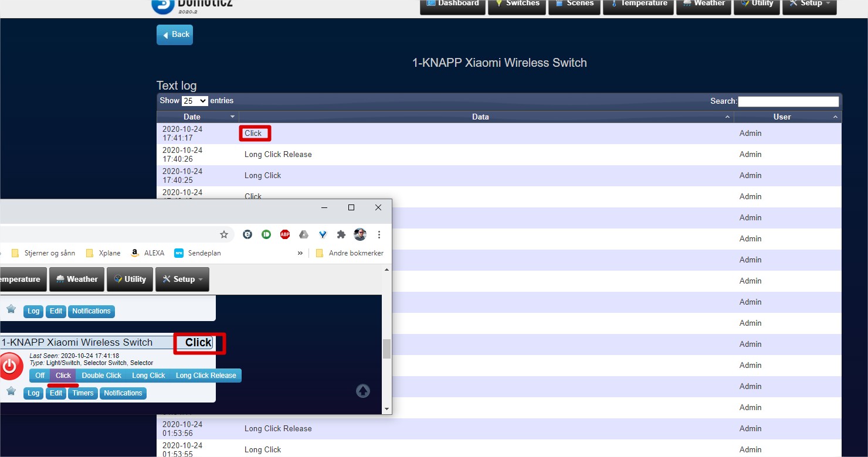Expand Setup dropdown in the small window
868x457 pixels.
(x=182, y=279)
